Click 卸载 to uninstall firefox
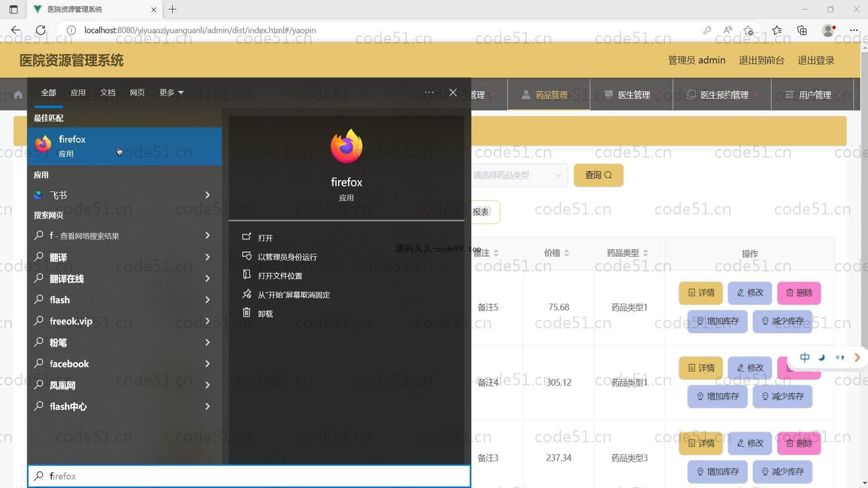 [265, 314]
